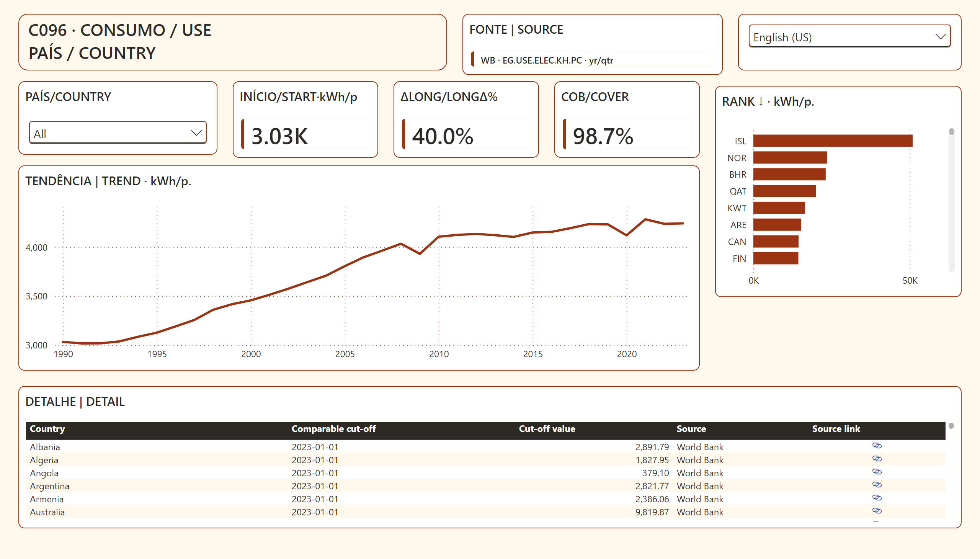Sort table by Country column header

(x=47, y=429)
